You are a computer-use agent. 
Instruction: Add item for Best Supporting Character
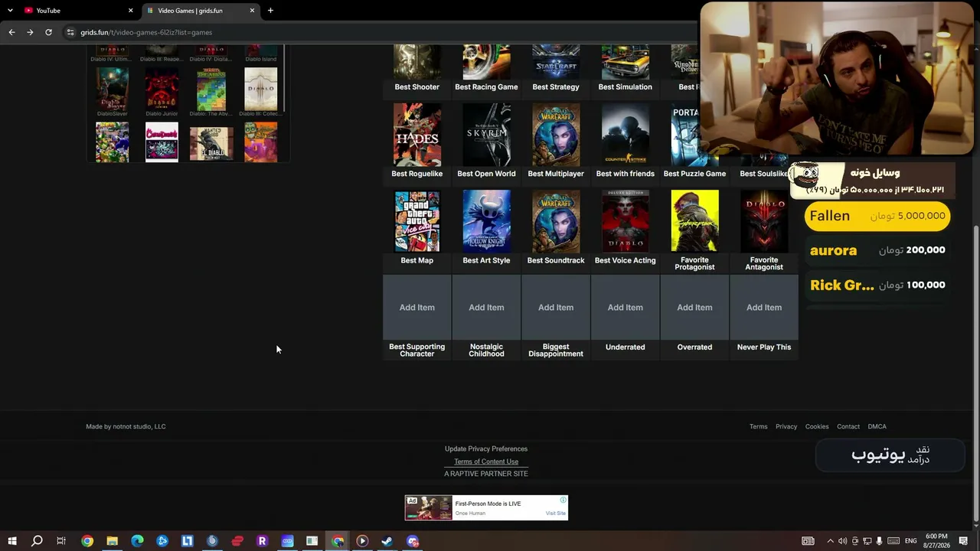pyautogui.click(x=417, y=308)
